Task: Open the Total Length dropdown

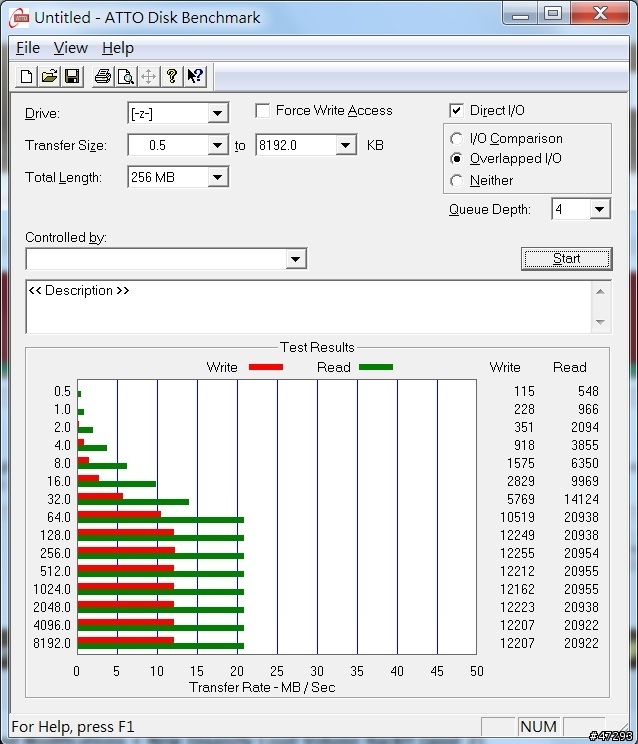Action: pyautogui.click(x=217, y=177)
